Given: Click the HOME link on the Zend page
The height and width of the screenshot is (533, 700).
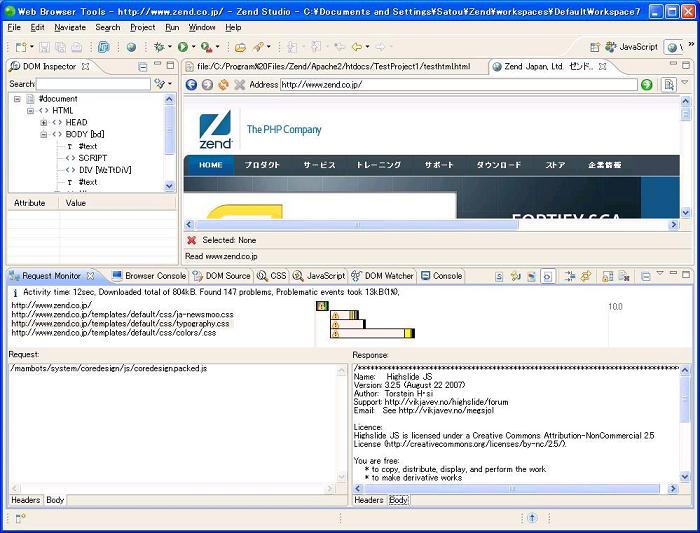Looking at the screenshot, I should [211, 165].
